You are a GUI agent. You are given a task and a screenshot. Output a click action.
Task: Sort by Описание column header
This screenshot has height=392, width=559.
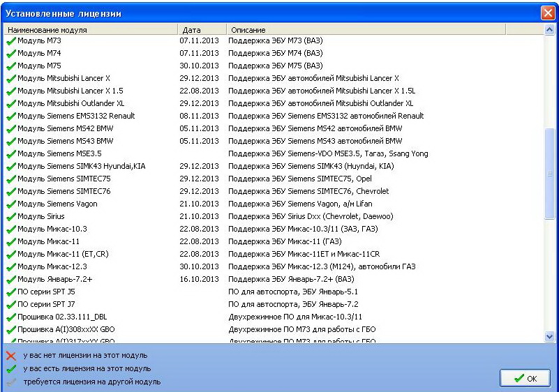[366, 29]
